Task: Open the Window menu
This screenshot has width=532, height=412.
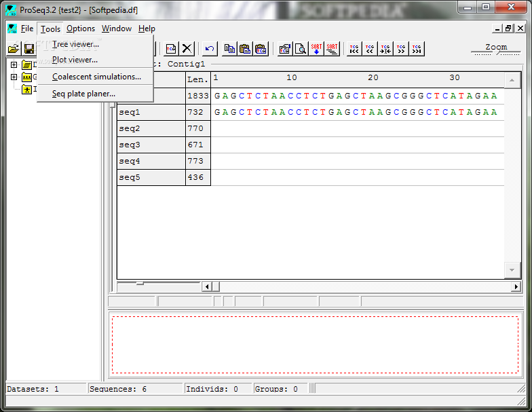Action: 117,29
